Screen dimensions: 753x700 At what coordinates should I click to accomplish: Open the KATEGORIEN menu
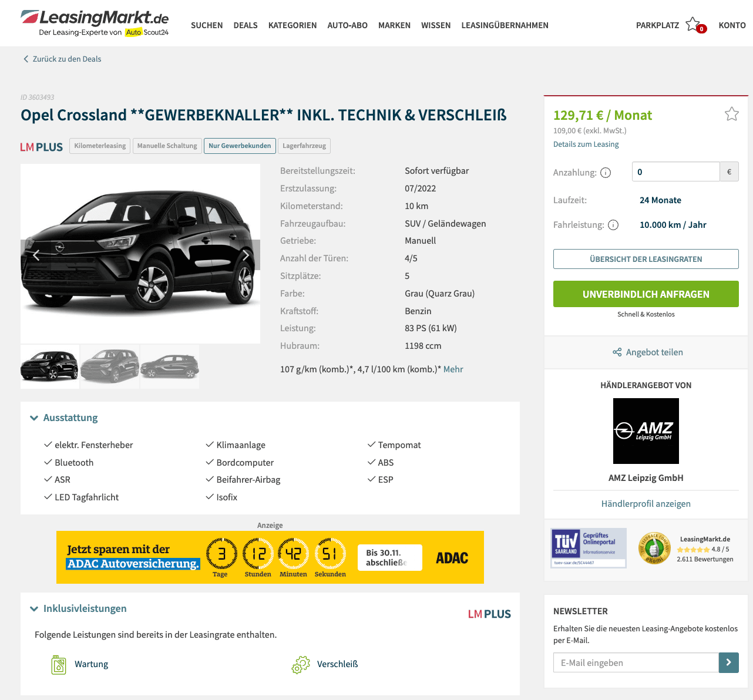tap(293, 25)
